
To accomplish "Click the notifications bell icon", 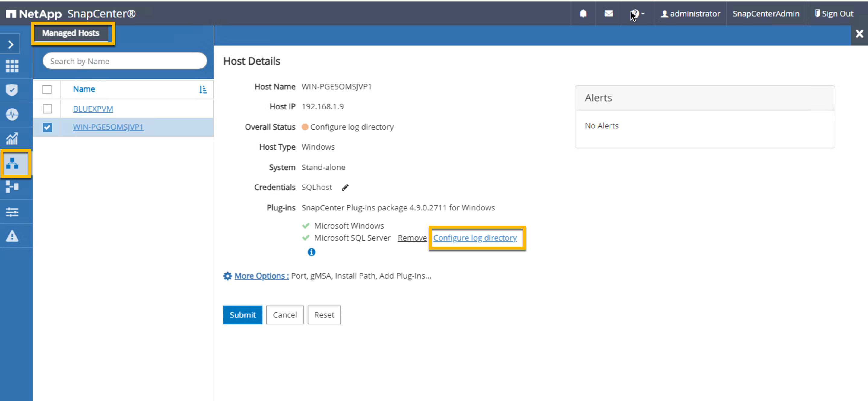I will [583, 14].
